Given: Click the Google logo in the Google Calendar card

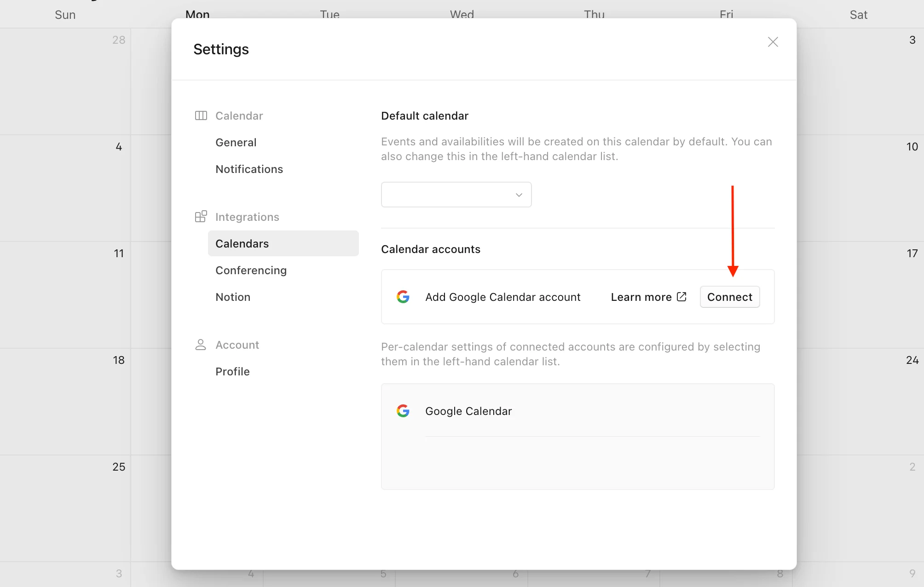Looking at the screenshot, I should tap(403, 411).
